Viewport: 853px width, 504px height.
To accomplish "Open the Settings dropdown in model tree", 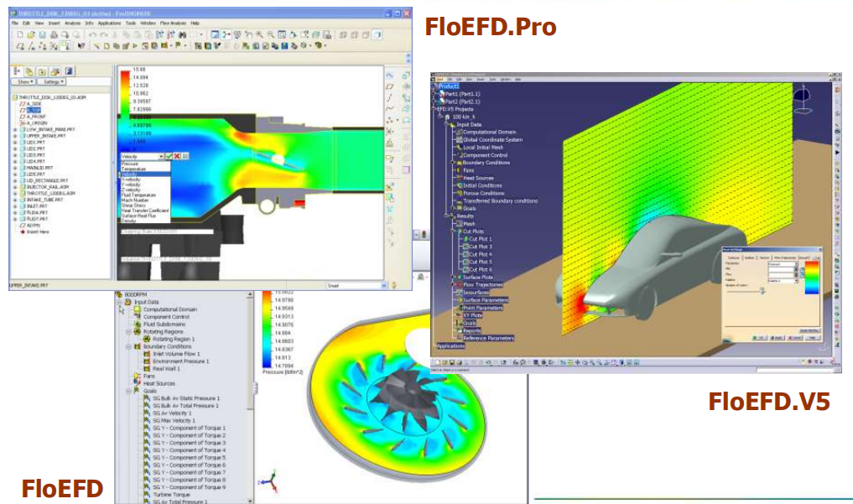I will 53,82.
